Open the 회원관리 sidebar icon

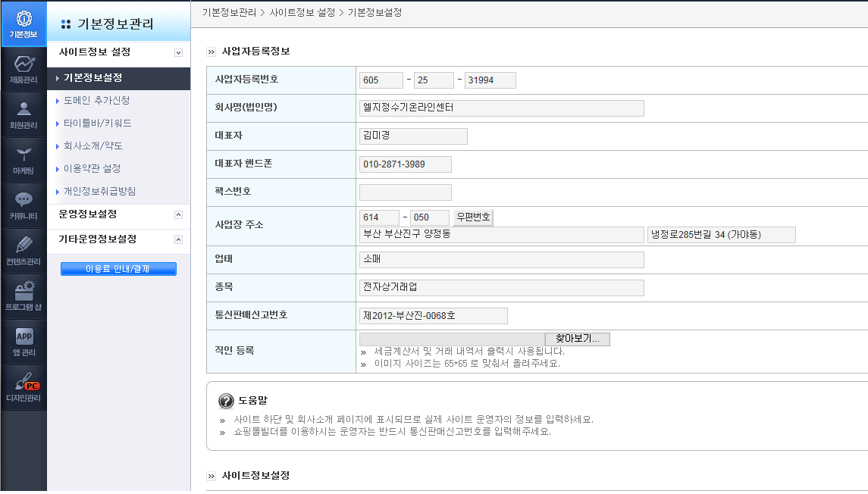24,115
